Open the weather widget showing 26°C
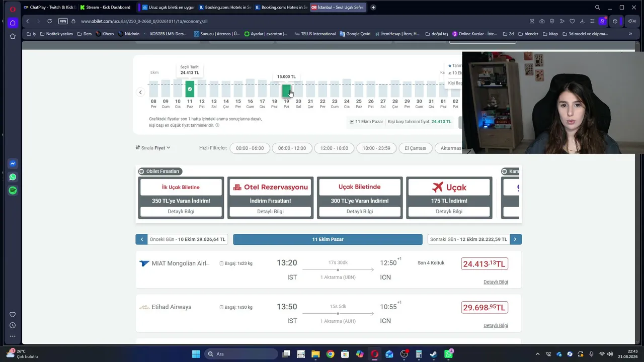Image resolution: width=644 pixels, height=362 pixels. coord(21,354)
